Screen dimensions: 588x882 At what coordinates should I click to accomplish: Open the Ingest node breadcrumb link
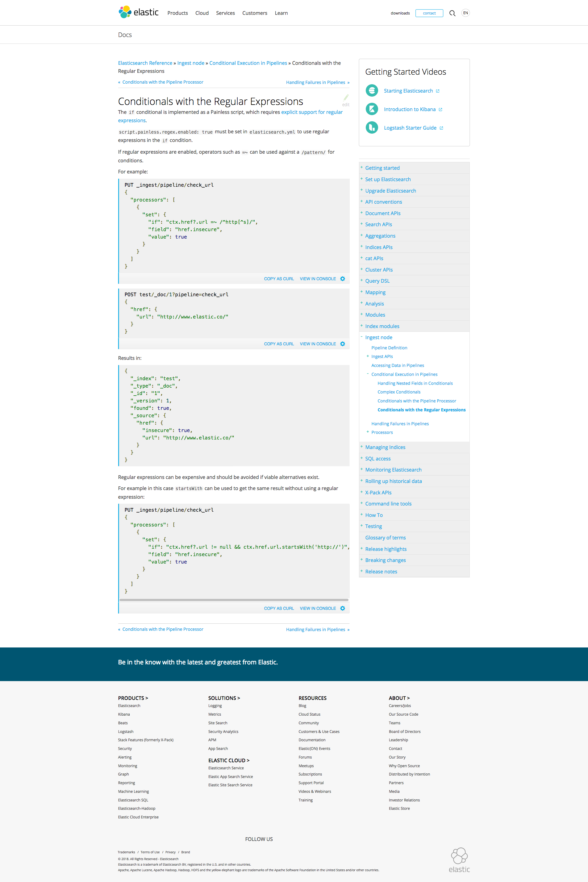tap(190, 63)
